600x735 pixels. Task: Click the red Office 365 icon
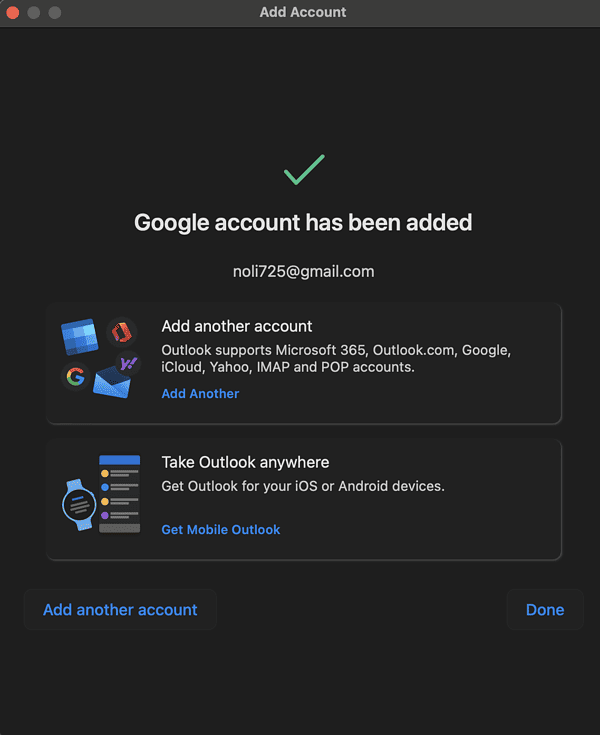click(122, 333)
